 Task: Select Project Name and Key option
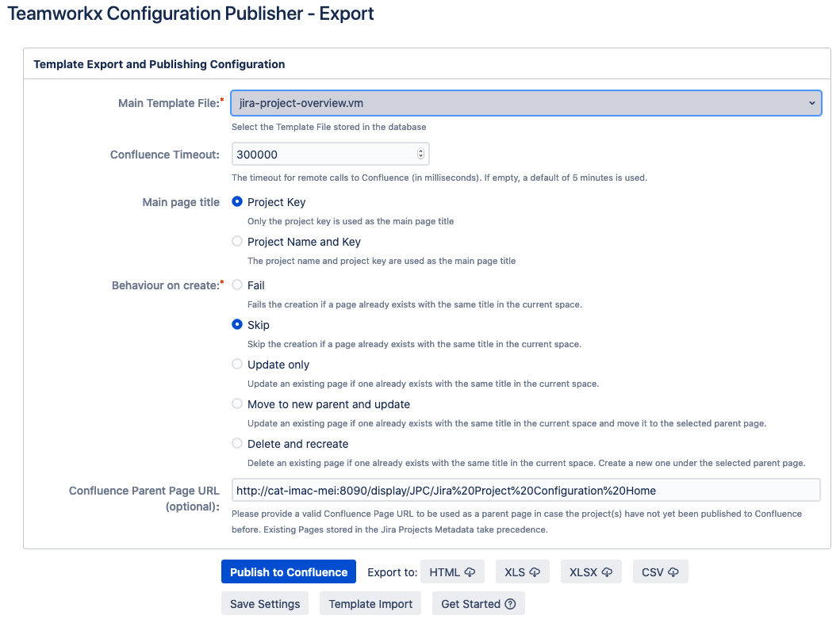237,242
